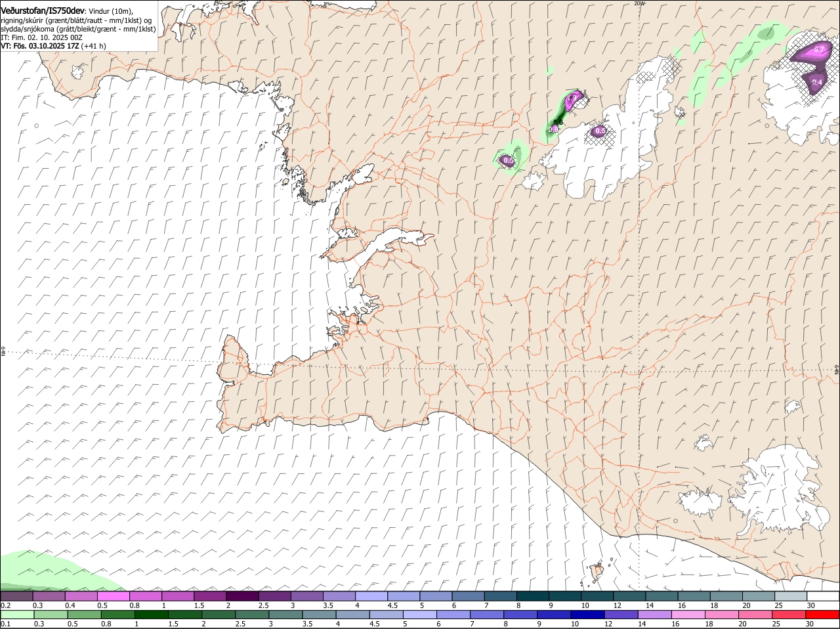The width and height of the screenshot is (840, 629).
Task: Click the 'Vindur (10m),' text in the header
Action: click(x=111, y=12)
